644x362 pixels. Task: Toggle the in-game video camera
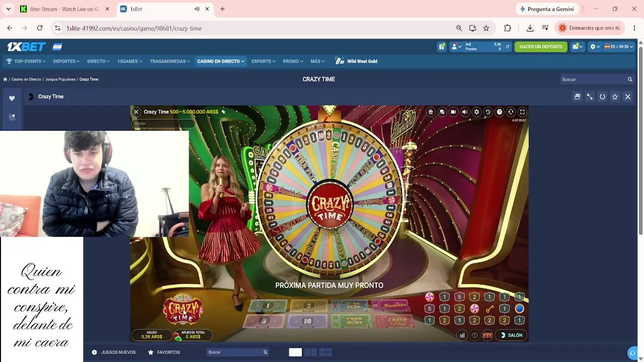tap(453, 112)
